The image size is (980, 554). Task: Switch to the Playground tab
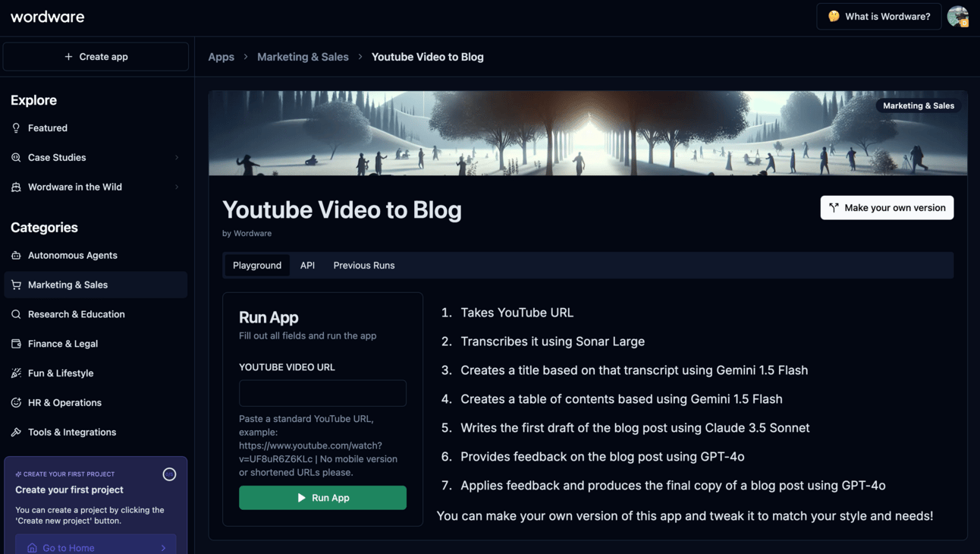point(257,266)
